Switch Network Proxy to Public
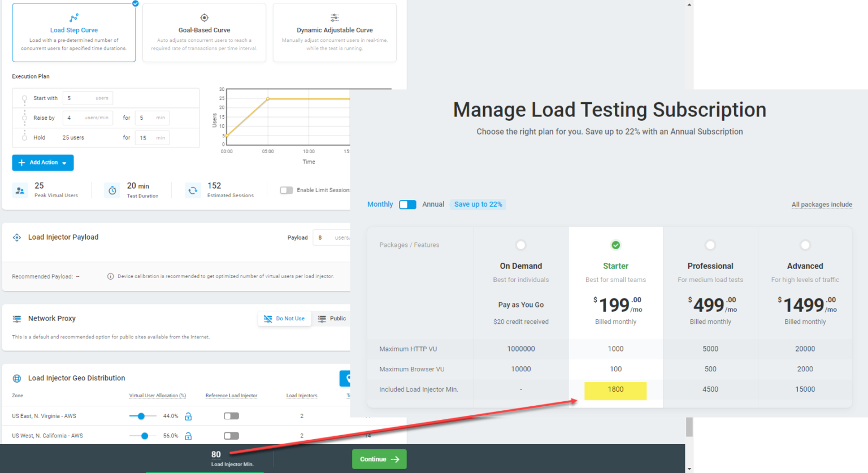This screenshot has width=868, height=473. (332, 318)
